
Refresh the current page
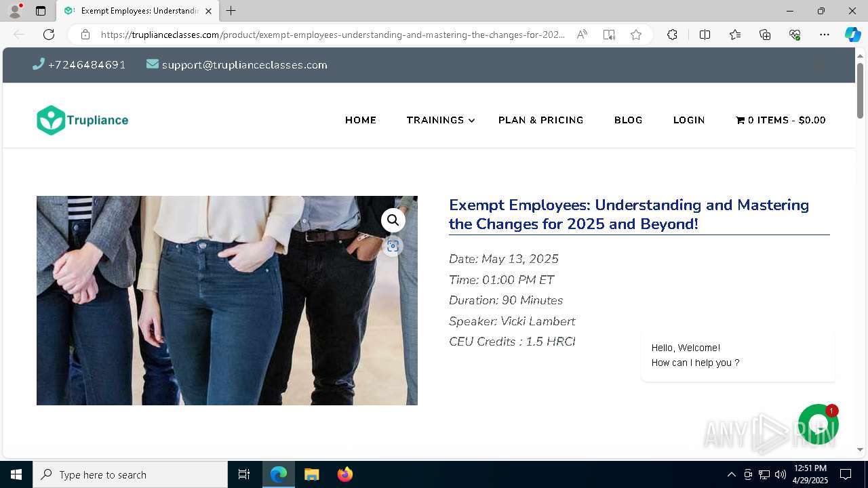click(49, 35)
